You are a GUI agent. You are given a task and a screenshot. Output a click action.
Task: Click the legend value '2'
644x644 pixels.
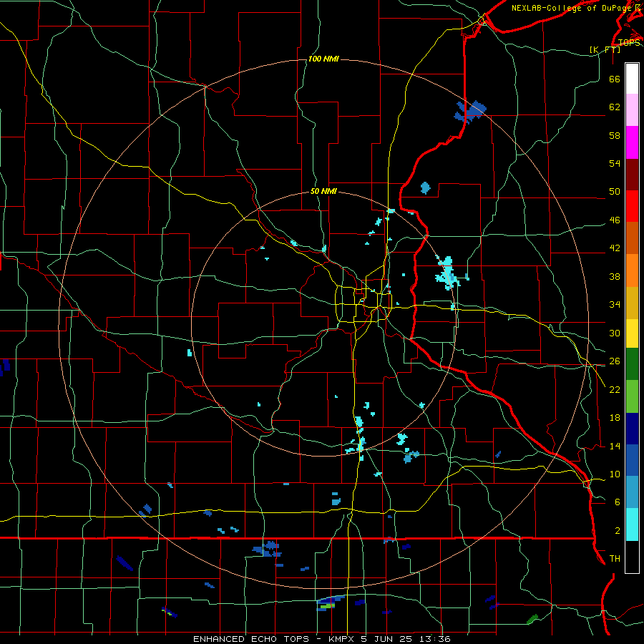(x=618, y=531)
